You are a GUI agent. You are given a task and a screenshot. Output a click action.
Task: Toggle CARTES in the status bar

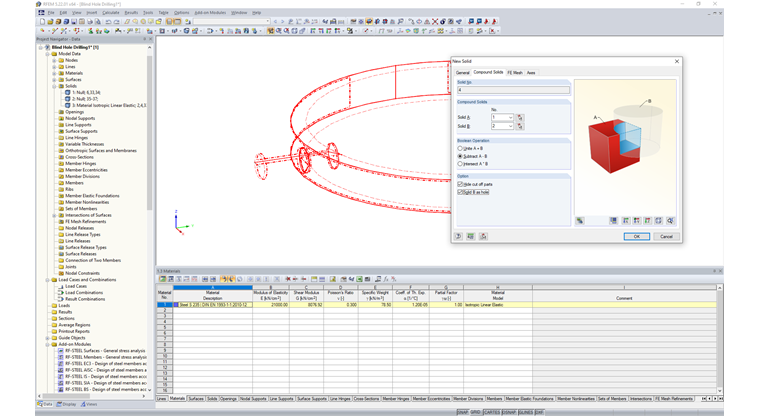pos(492,412)
